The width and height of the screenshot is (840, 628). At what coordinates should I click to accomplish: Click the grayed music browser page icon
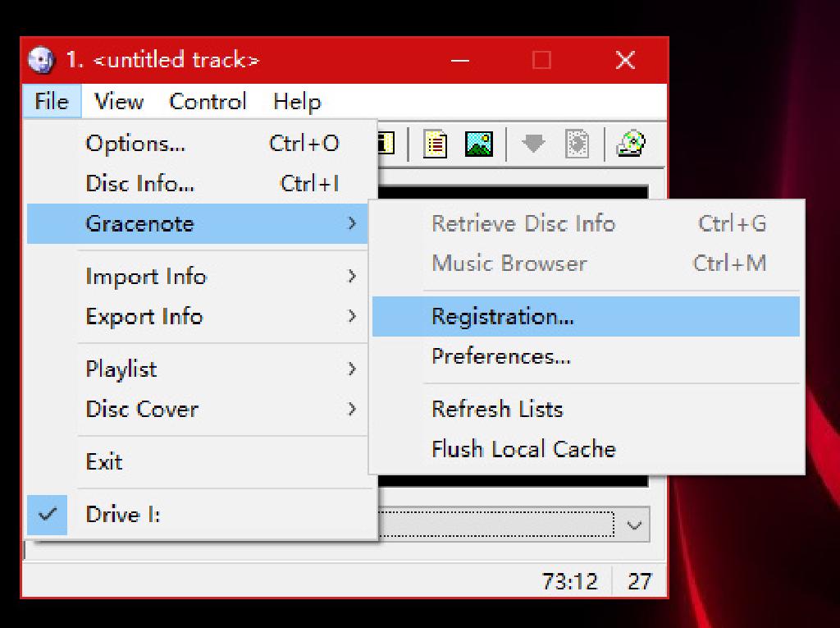pos(577,144)
